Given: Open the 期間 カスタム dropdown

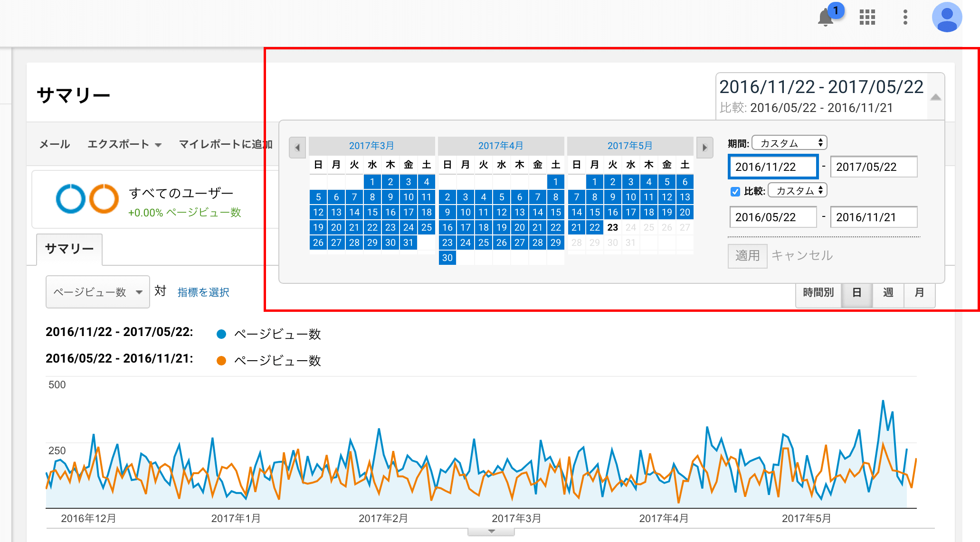Looking at the screenshot, I should (x=790, y=143).
